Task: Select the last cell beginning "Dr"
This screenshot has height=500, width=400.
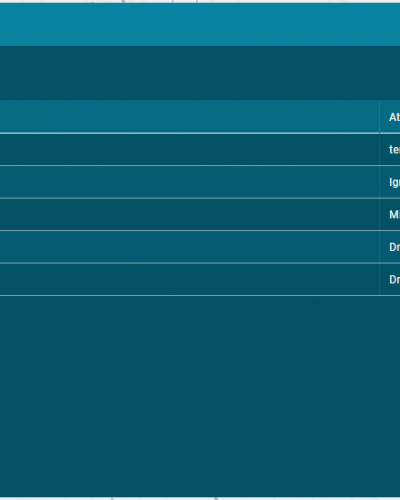Action: (390, 279)
